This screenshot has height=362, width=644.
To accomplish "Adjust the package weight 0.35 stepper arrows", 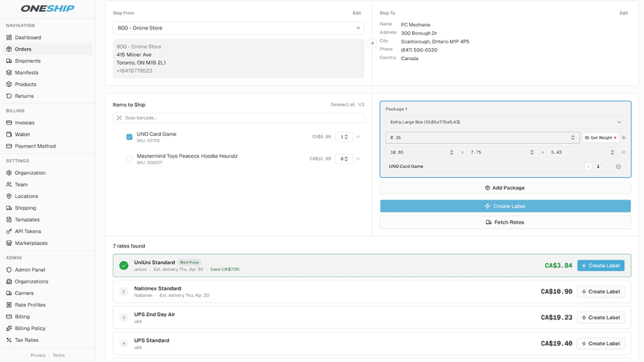I will coord(573,138).
